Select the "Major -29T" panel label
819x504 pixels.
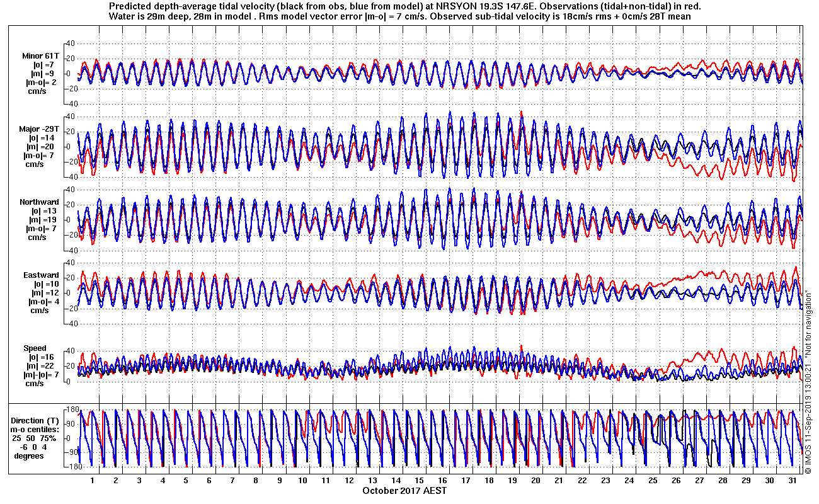point(40,129)
